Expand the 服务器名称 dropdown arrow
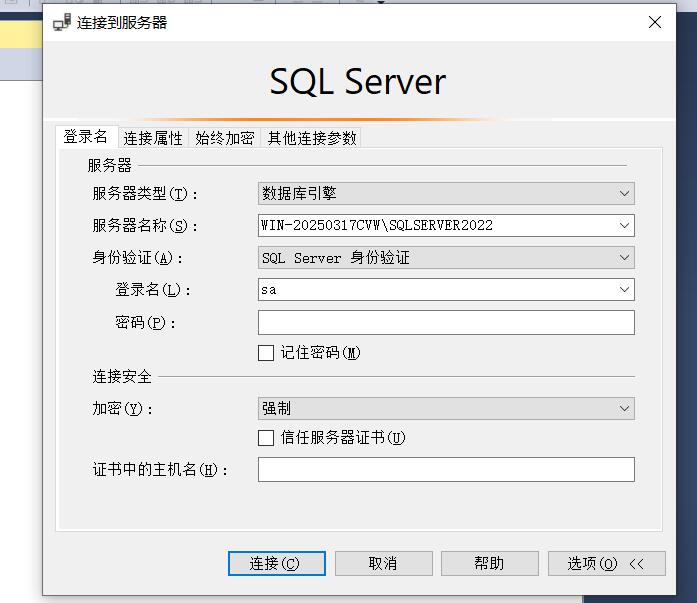 (624, 225)
